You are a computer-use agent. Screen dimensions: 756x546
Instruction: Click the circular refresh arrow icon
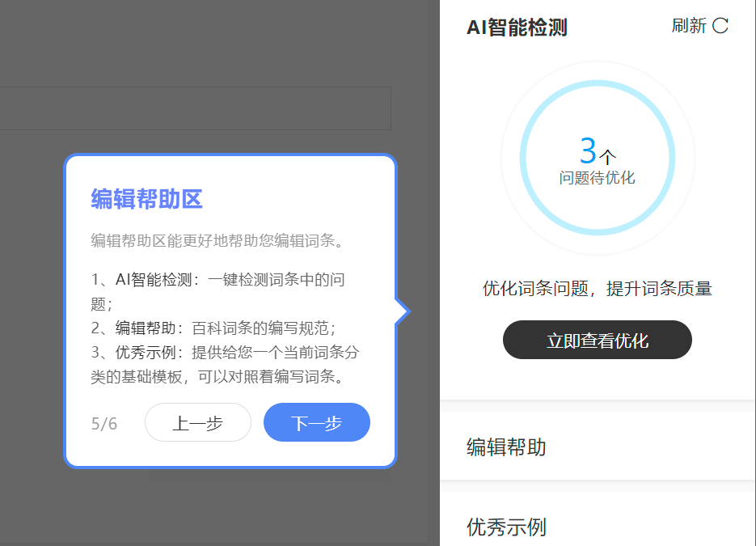tap(720, 26)
